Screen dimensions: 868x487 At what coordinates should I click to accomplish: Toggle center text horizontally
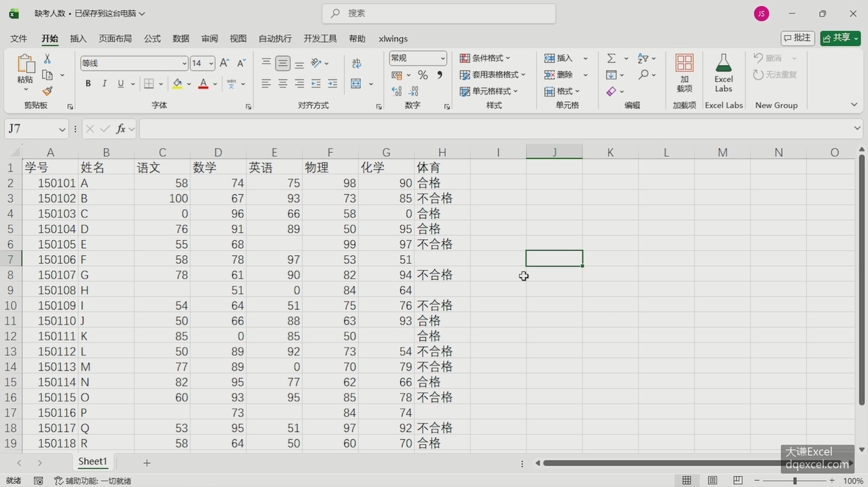(283, 84)
